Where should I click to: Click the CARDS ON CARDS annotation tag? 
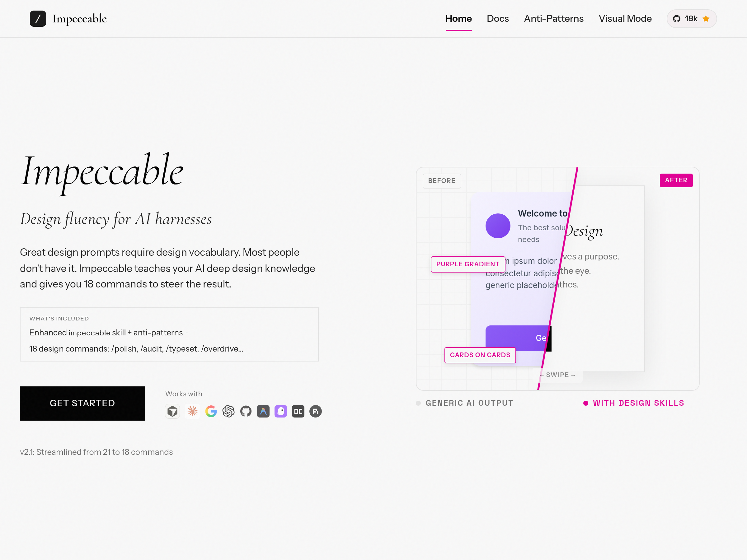tap(480, 355)
